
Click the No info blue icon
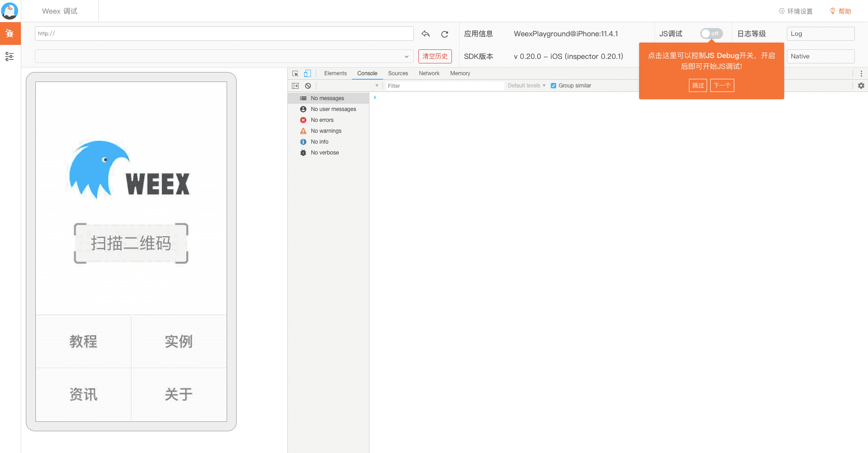303,142
